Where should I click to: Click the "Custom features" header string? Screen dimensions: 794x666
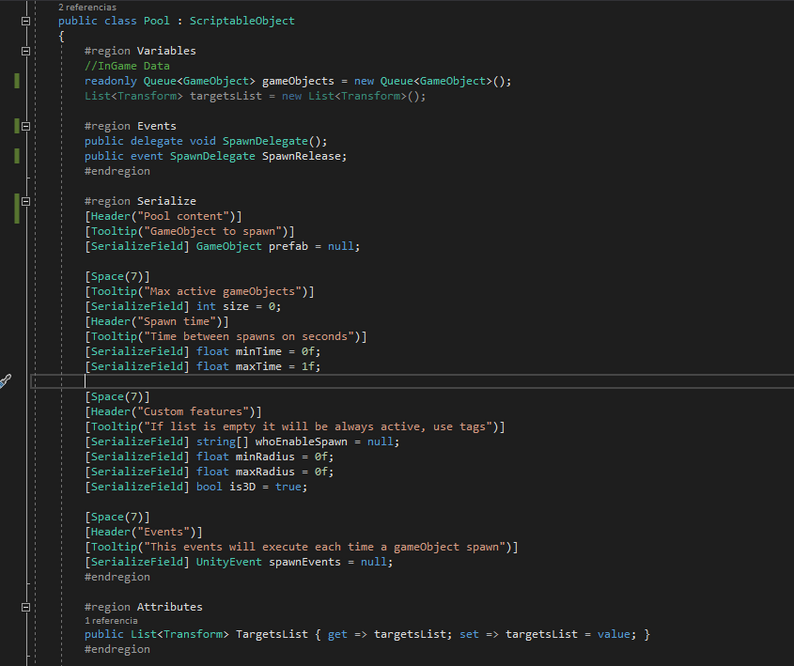(193, 412)
